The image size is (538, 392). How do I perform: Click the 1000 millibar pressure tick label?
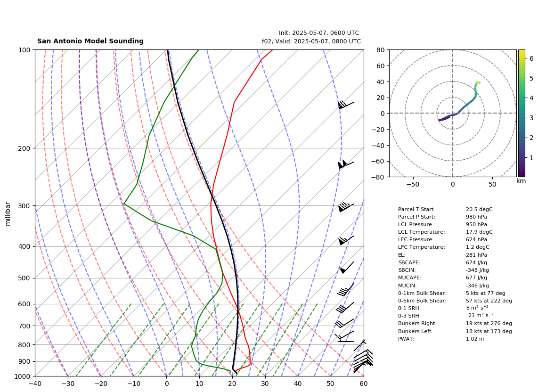22,376
